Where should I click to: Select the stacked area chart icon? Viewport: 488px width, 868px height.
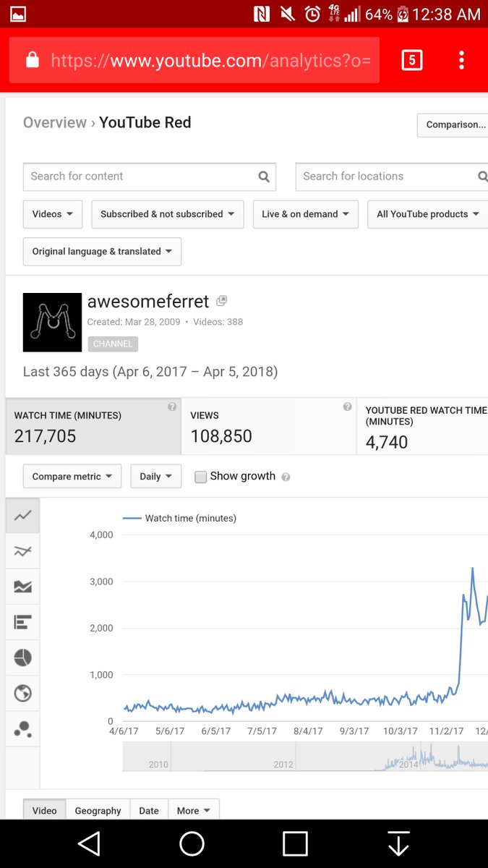(x=22, y=587)
